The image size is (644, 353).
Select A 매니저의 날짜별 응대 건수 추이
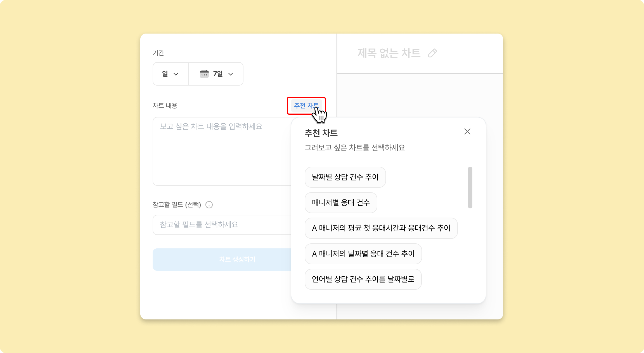point(363,254)
